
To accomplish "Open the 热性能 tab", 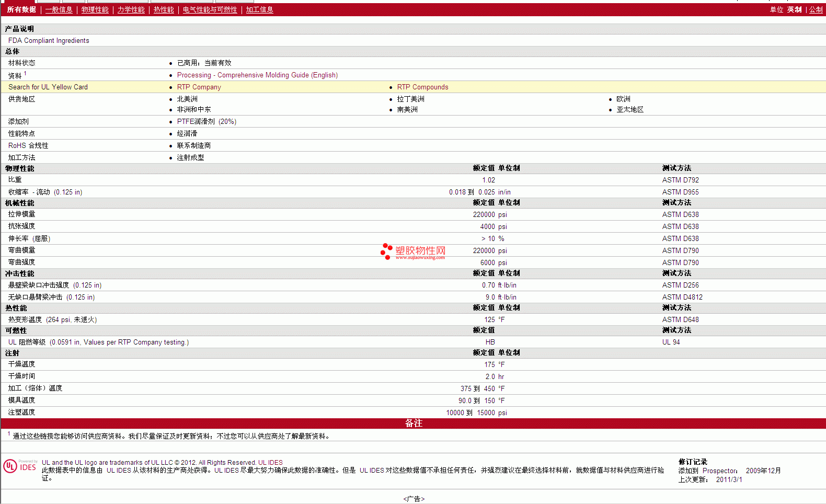I will [x=164, y=9].
